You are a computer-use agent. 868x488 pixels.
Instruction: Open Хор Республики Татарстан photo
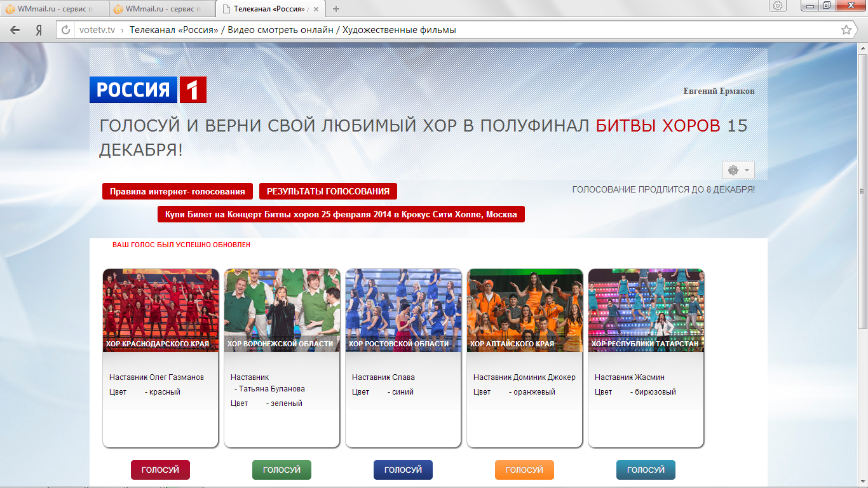646,310
